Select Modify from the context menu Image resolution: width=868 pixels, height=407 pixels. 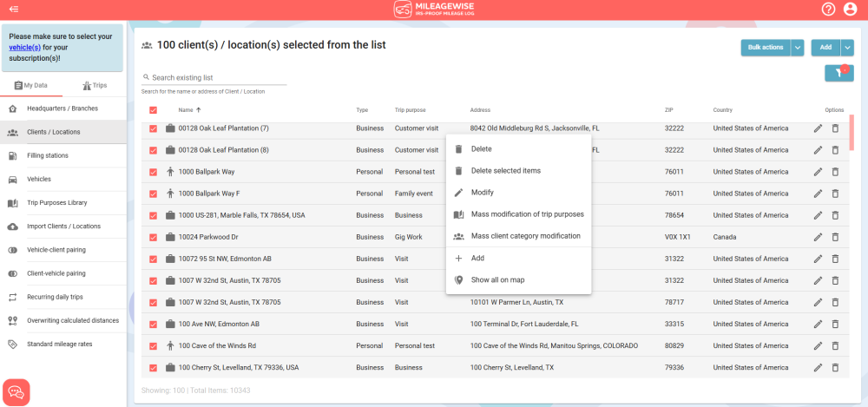point(518,192)
